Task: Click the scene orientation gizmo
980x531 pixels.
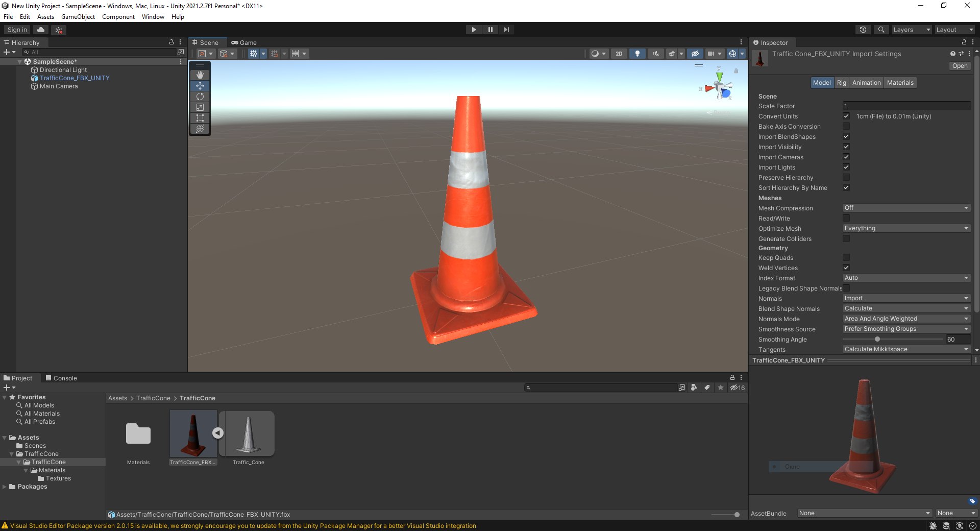Action: [719, 88]
